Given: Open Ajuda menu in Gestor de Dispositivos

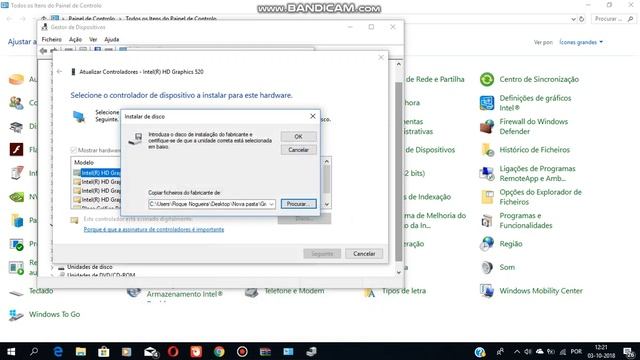Looking at the screenshot, I should 111,40.
